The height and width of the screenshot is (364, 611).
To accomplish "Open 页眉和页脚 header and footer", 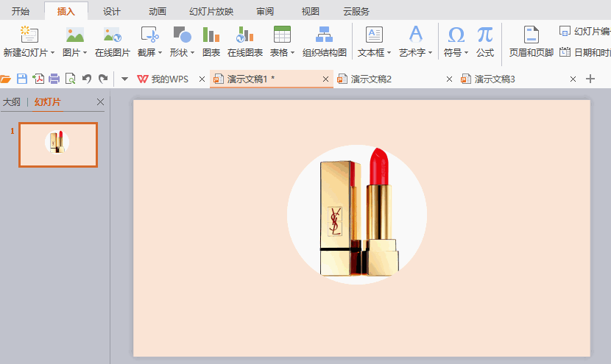I will 531,42.
